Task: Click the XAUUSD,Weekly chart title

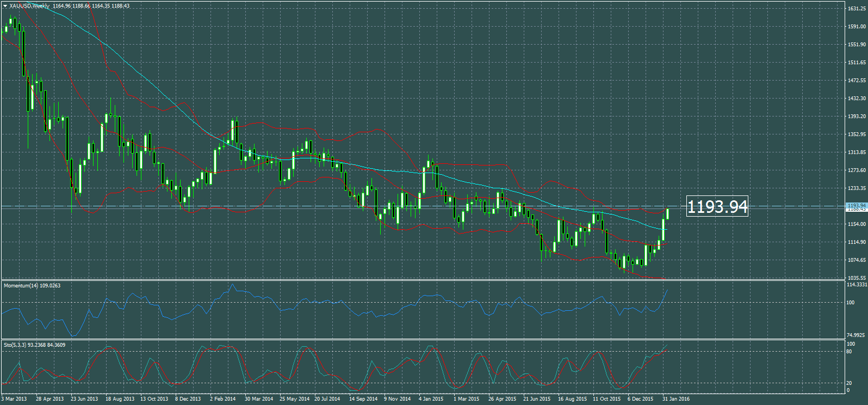Action: point(29,6)
